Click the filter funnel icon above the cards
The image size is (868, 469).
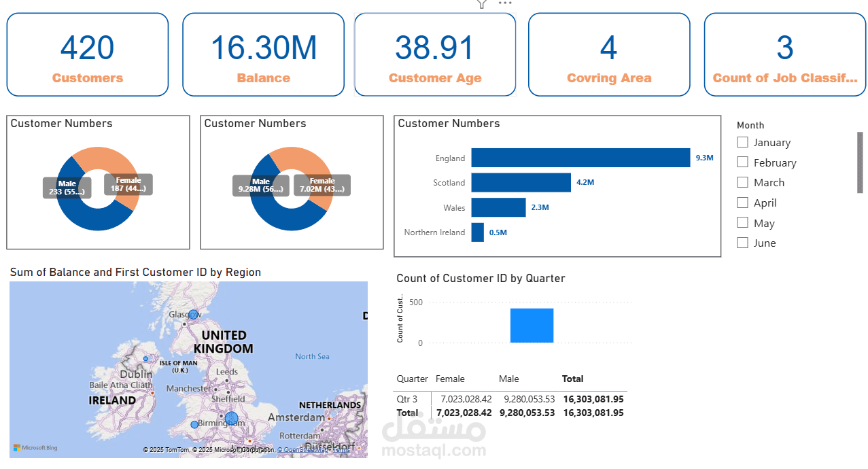[x=482, y=3]
